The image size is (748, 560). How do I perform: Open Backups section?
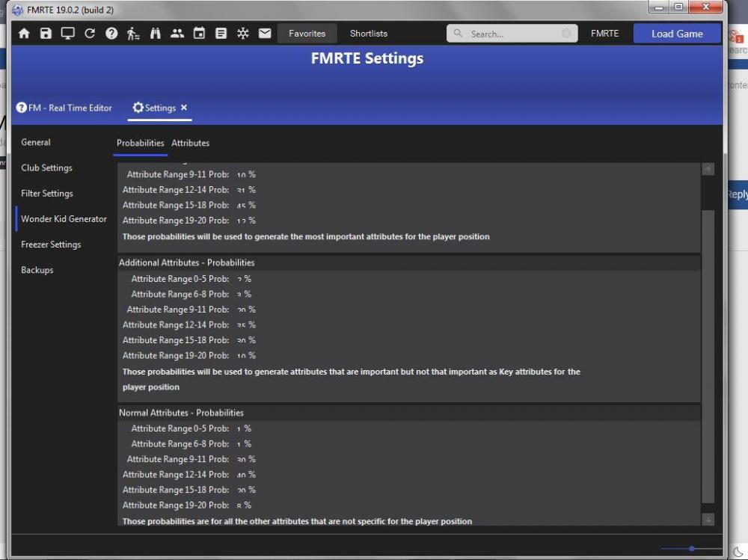pos(37,270)
